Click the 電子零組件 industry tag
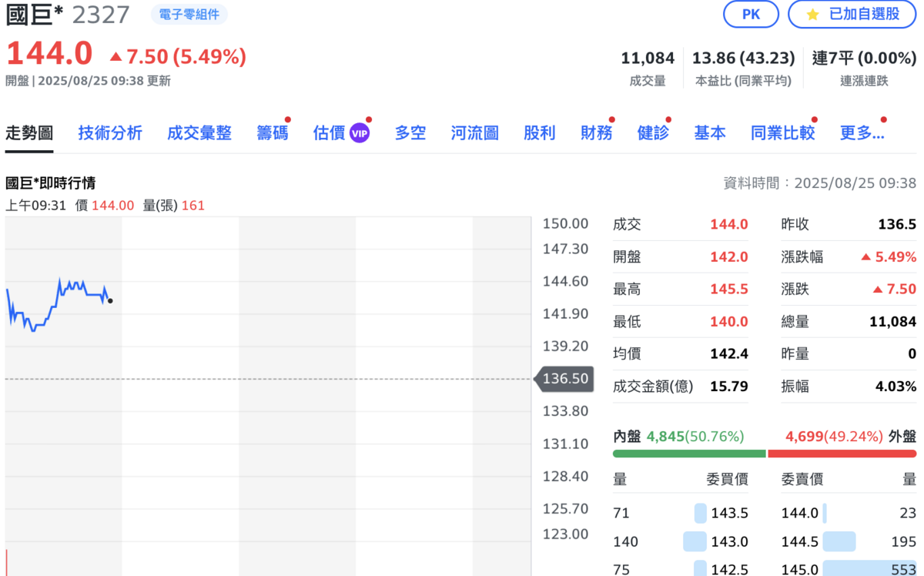The image size is (924, 576). tap(189, 15)
